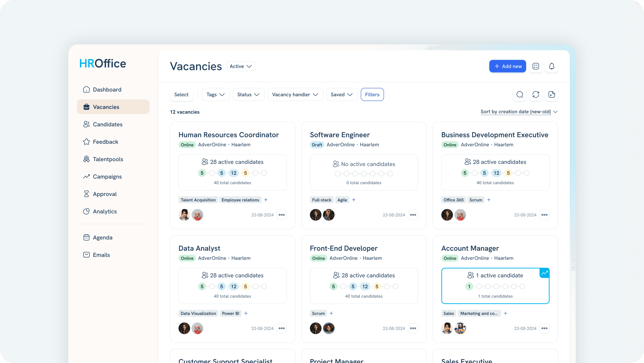Image resolution: width=644 pixels, height=363 pixels.
Task: Change sort by creation date order
Action: [x=519, y=112]
